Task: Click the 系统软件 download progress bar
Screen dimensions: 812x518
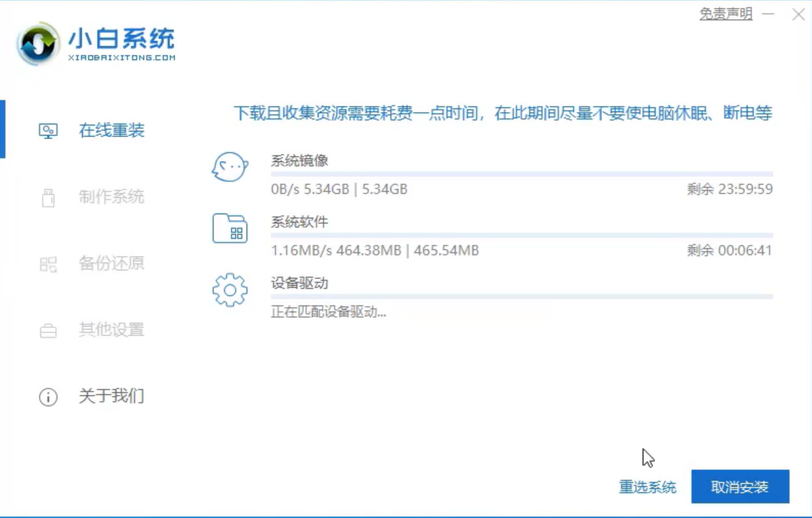Action: 521,236
